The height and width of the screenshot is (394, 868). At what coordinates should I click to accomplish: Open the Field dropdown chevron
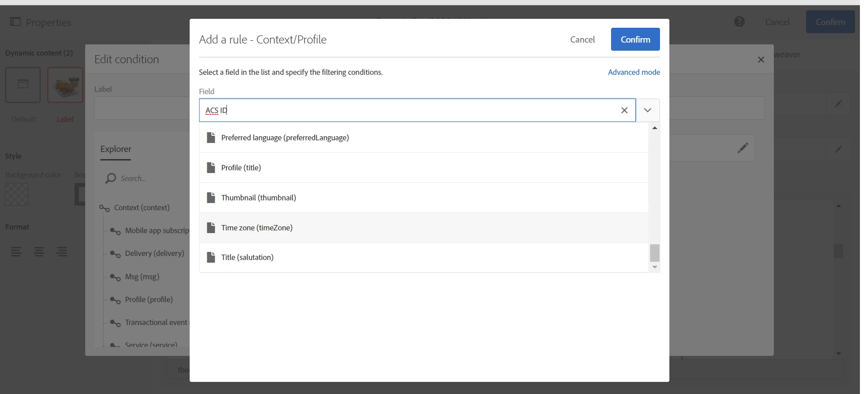(647, 110)
